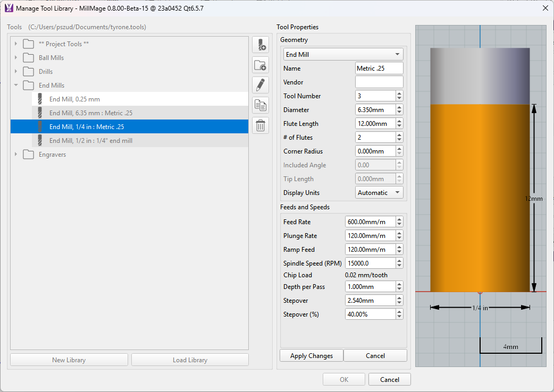Screen dimensions: 554x392
Task: Click the MillMage app icon in title bar
Action: point(9,8)
